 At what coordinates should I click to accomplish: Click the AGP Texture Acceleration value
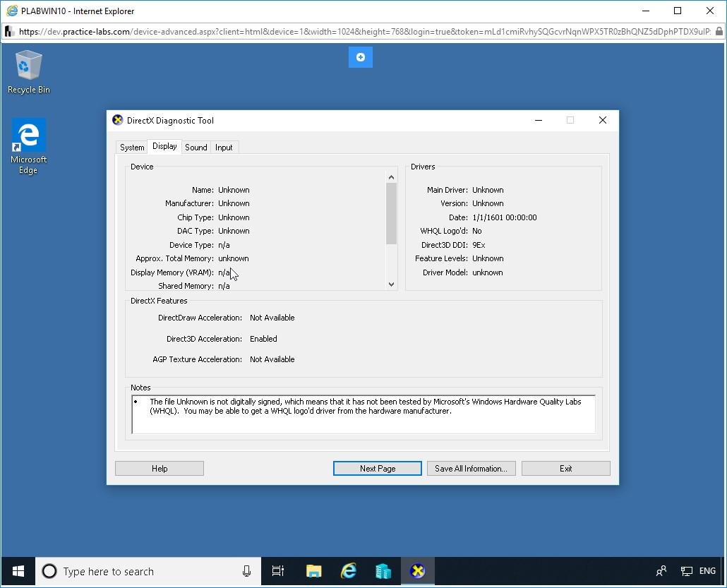[272, 359]
